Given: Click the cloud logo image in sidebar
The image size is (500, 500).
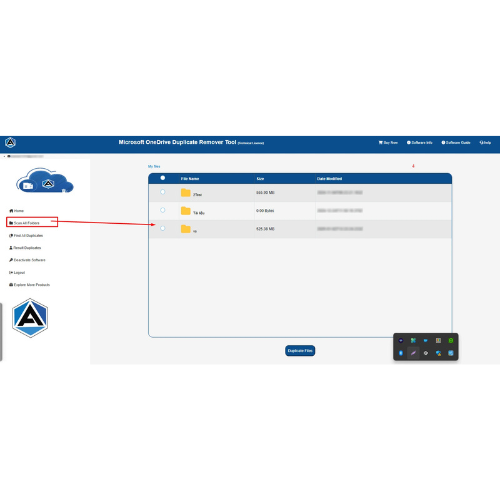Looking at the screenshot, I should click(45, 180).
